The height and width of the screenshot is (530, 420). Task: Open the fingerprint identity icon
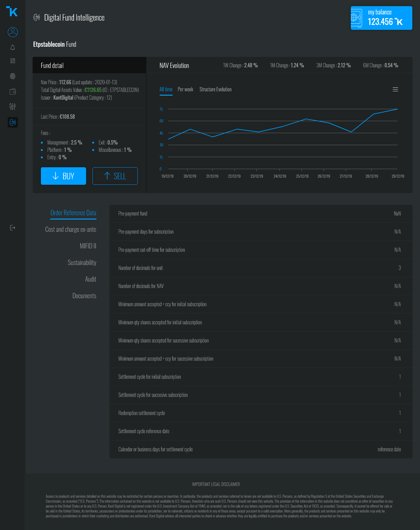13,76
